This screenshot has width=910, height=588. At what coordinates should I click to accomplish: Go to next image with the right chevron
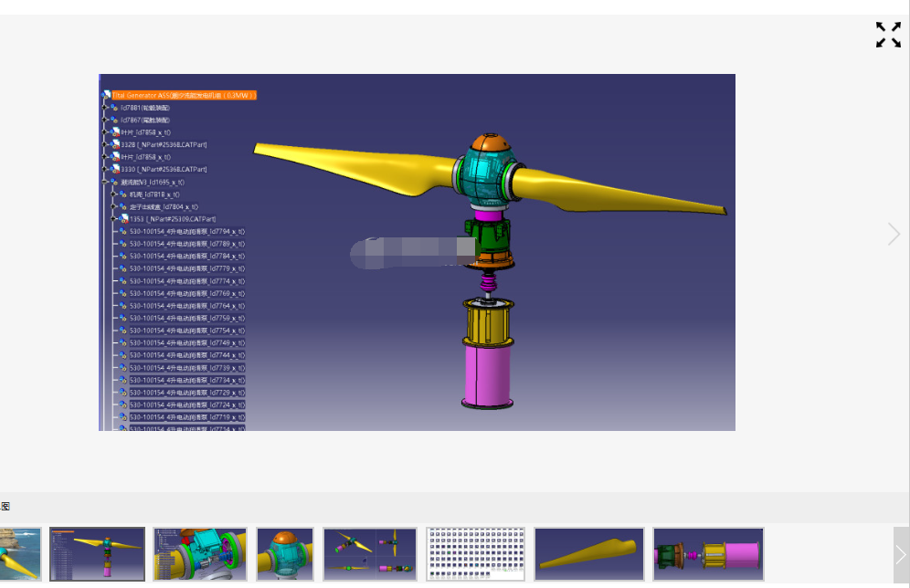894,234
